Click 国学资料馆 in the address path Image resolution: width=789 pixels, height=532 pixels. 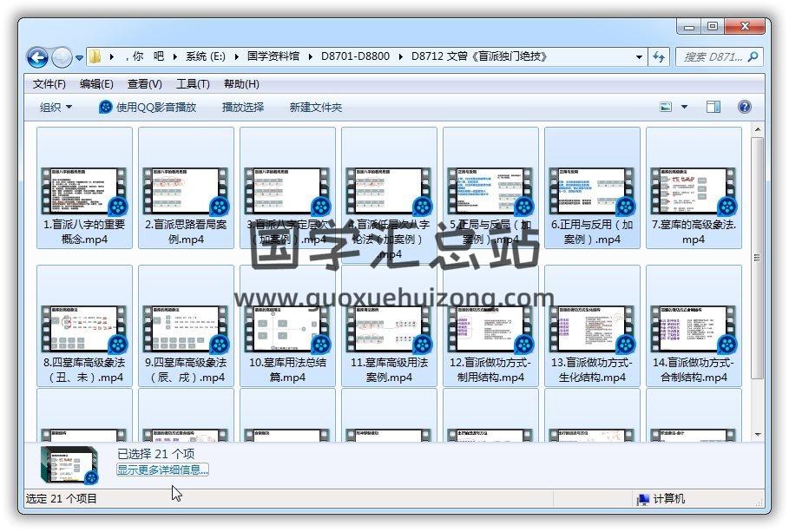273,56
